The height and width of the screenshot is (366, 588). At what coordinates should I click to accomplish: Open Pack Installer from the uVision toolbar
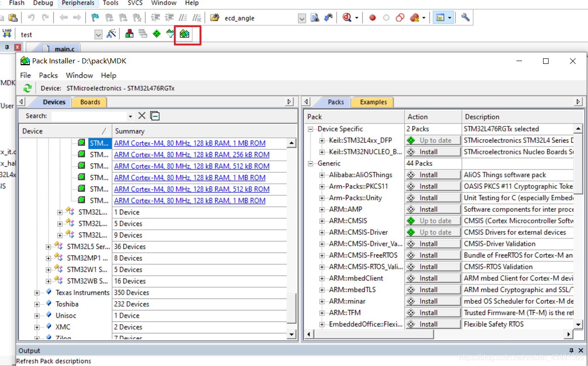tap(184, 34)
